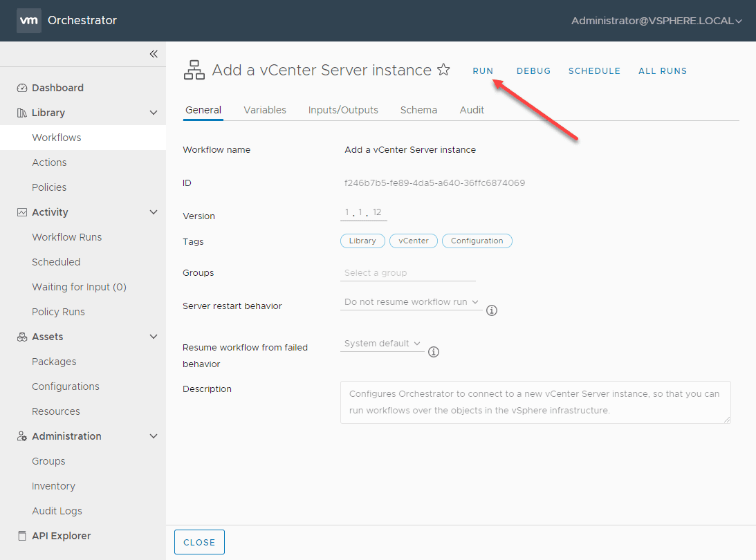
Task: Click the CLOSE button
Action: coord(199,542)
